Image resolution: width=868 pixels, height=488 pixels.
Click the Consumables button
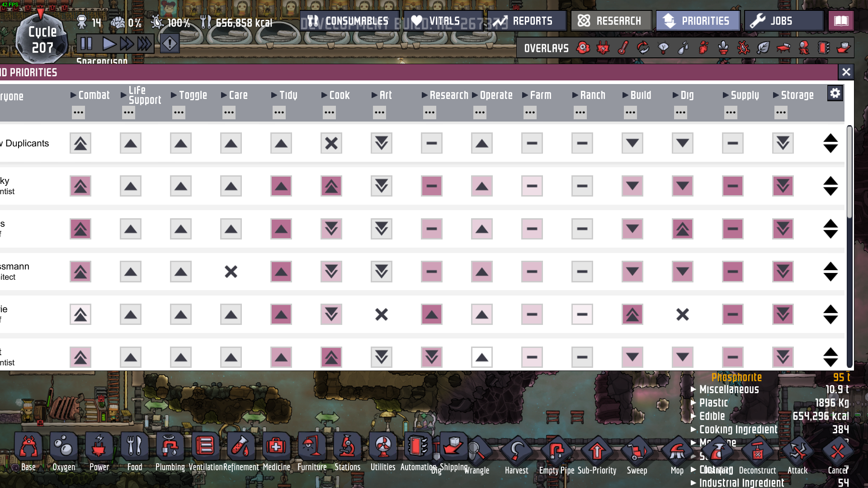coord(349,21)
